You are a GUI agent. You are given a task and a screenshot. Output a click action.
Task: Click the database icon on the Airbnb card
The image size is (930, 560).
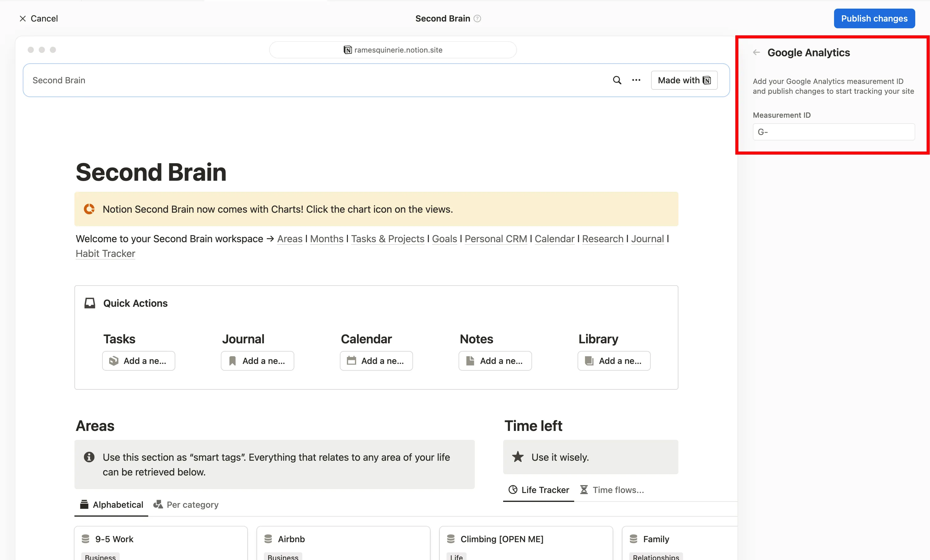coord(268,539)
